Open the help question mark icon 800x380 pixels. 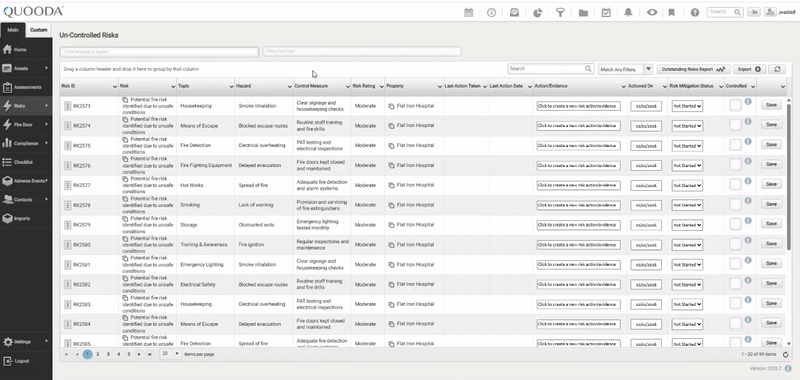(695, 13)
